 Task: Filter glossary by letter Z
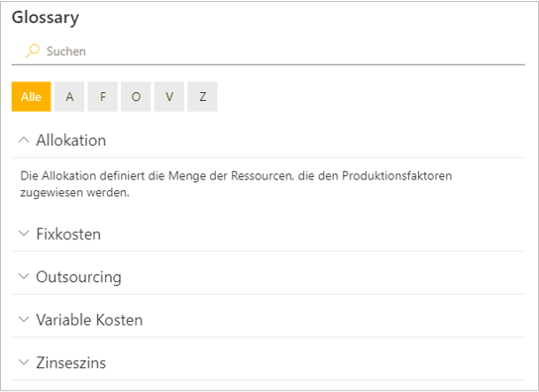pos(202,97)
